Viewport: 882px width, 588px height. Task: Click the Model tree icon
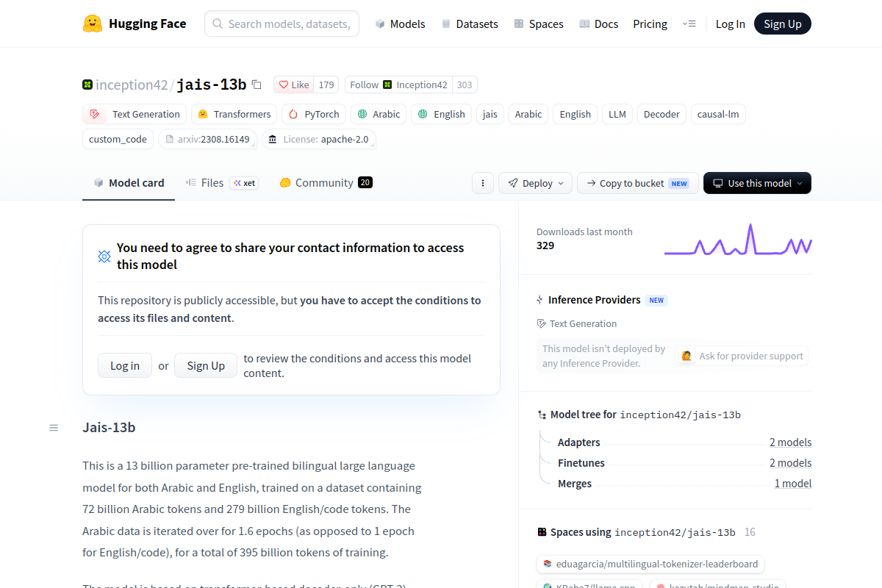pyautogui.click(x=542, y=415)
